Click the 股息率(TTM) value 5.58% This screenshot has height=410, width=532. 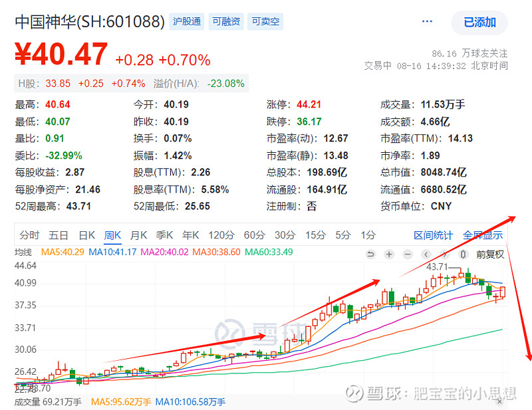click(215, 189)
